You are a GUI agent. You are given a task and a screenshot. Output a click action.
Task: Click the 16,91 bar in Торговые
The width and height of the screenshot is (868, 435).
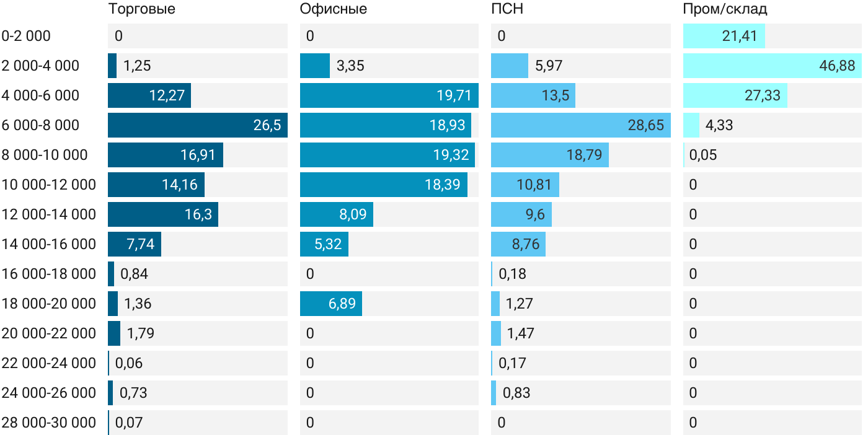click(165, 155)
